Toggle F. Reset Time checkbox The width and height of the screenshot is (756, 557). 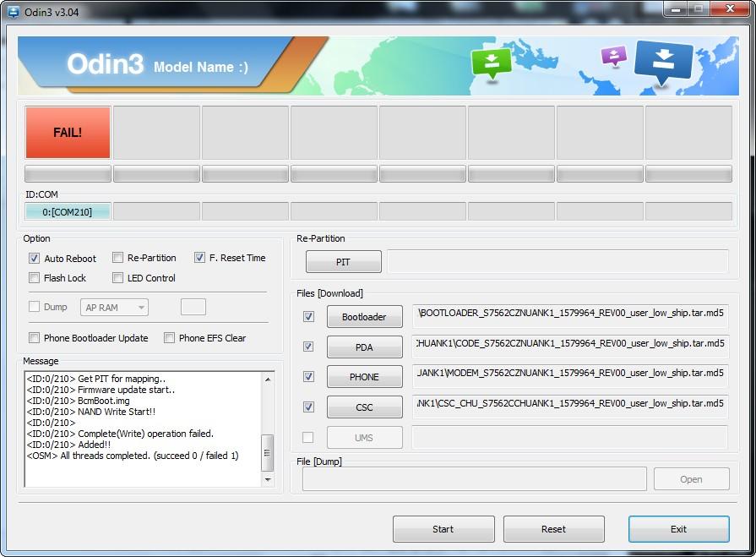tap(199, 258)
